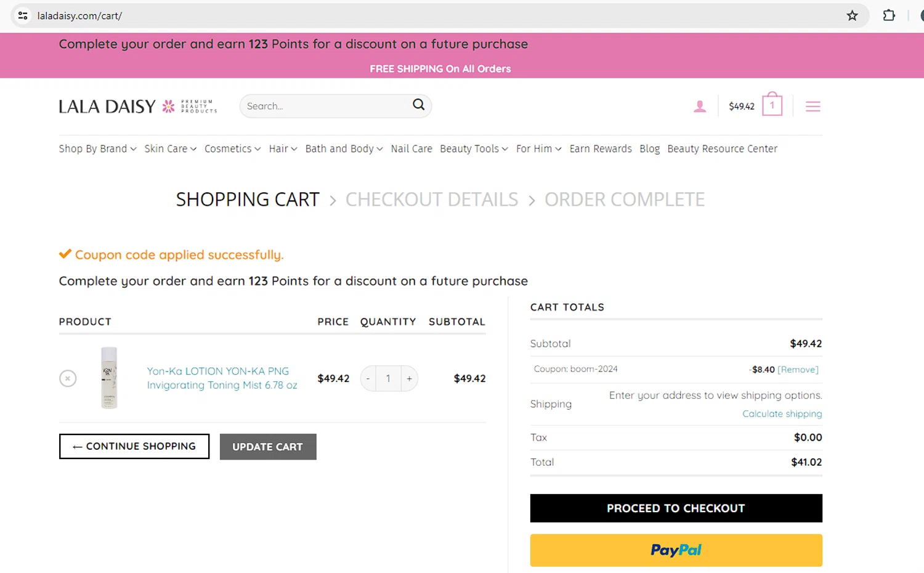Expand the Shop By Brand dropdown
Viewport: 924px width, 573px height.
pyautogui.click(x=97, y=149)
